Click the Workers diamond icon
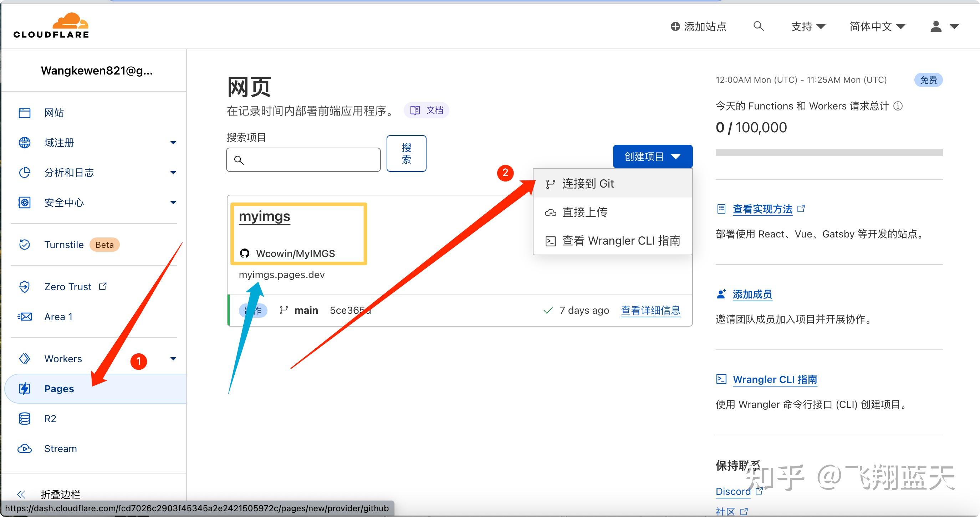The height and width of the screenshot is (517, 980). click(25, 358)
